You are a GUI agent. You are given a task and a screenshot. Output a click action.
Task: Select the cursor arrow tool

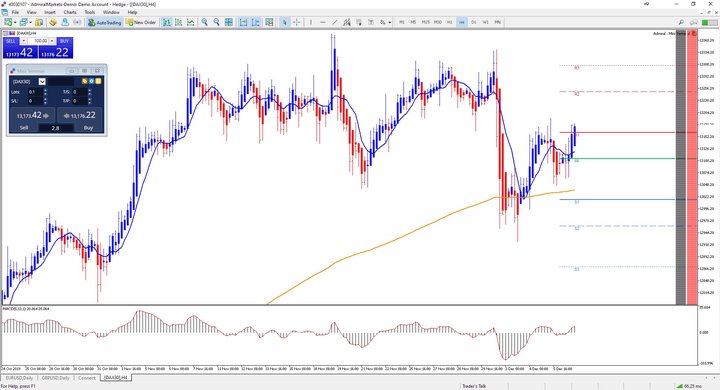tap(285, 22)
